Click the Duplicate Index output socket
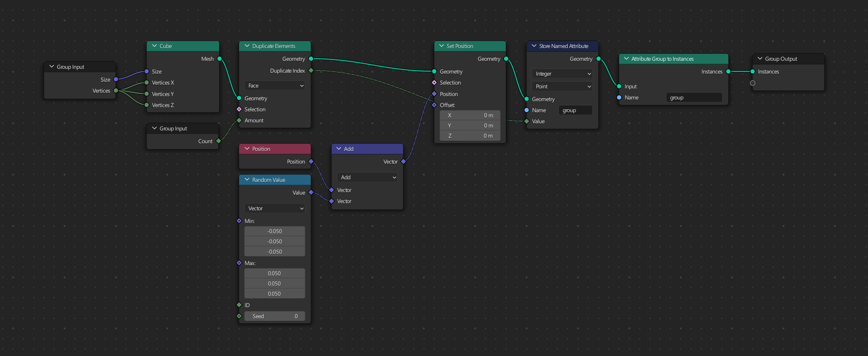The width and height of the screenshot is (868, 356). (x=311, y=71)
